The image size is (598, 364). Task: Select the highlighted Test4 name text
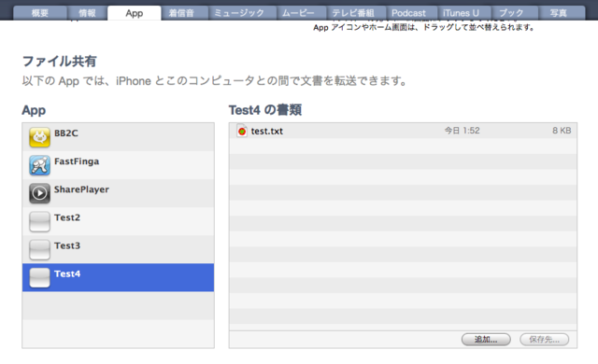click(x=67, y=273)
